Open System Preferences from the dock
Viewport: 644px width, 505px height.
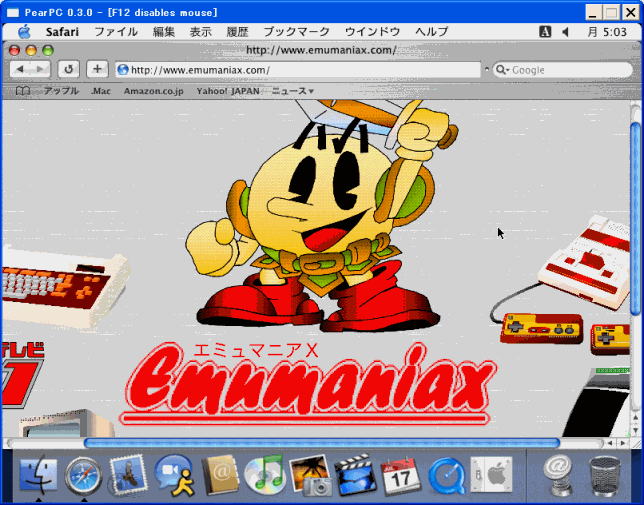pos(492,473)
